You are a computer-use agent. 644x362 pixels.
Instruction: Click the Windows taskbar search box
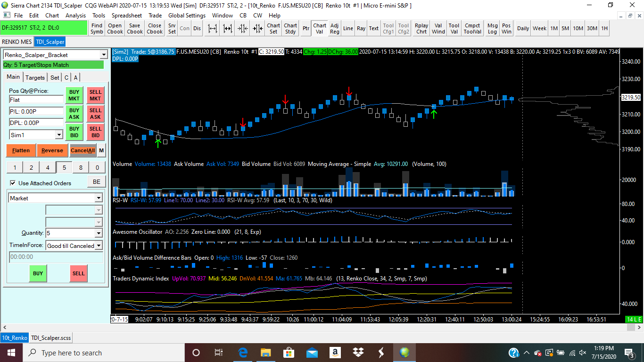click(x=104, y=353)
